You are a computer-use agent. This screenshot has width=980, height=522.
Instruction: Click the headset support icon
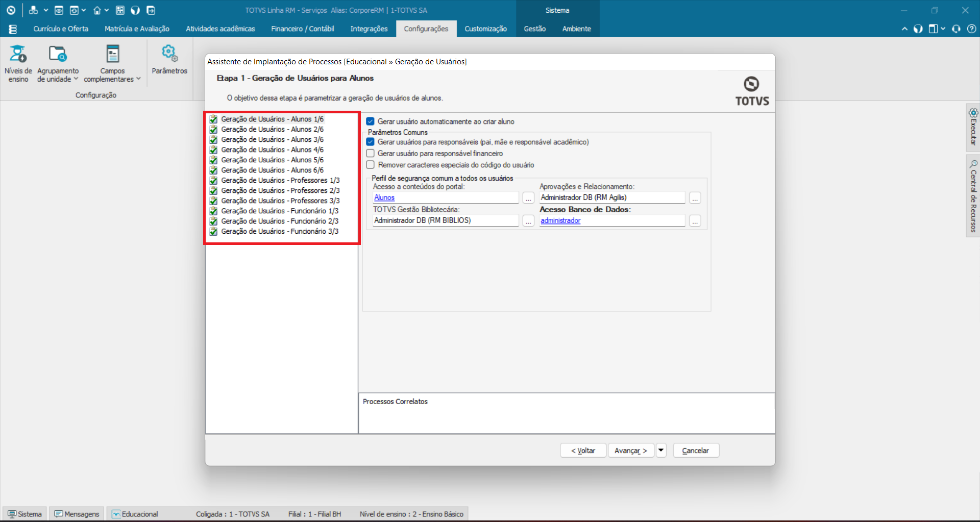957,29
